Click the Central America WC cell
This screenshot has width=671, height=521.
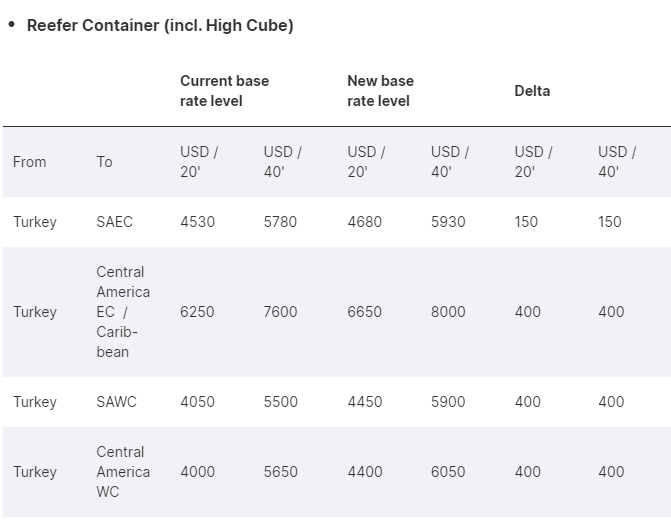[122, 472]
